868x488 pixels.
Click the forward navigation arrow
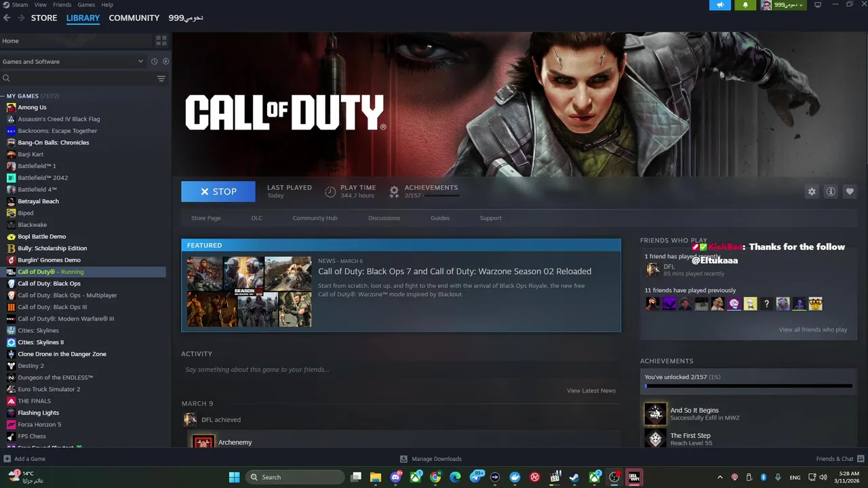point(21,18)
